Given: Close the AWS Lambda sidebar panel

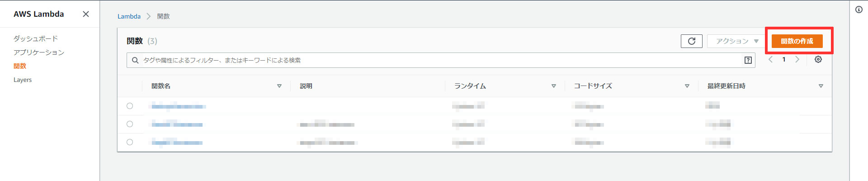Looking at the screenshot, I should pos(86,14).
